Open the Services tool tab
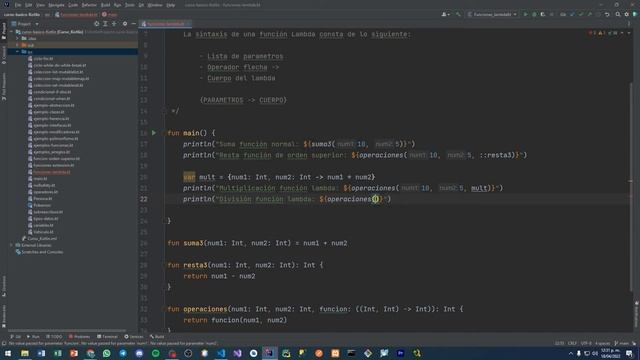This screenshot has width=640, height=360. pyautogui.click(x=134, y=337)
